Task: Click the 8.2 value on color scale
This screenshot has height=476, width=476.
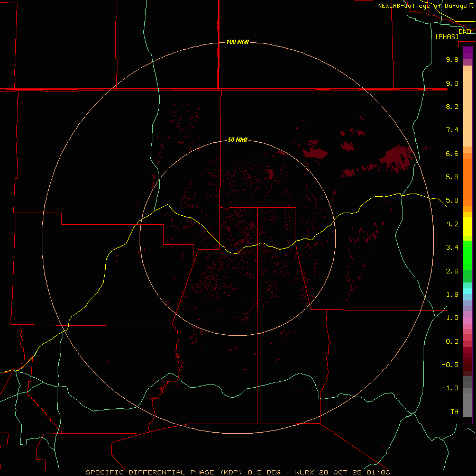Action: coord(452,106)
